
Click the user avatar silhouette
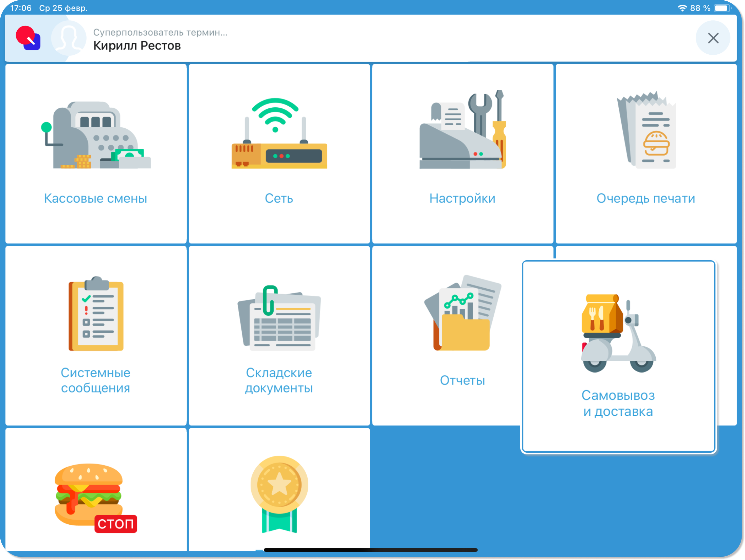click(x=69, y=38)
